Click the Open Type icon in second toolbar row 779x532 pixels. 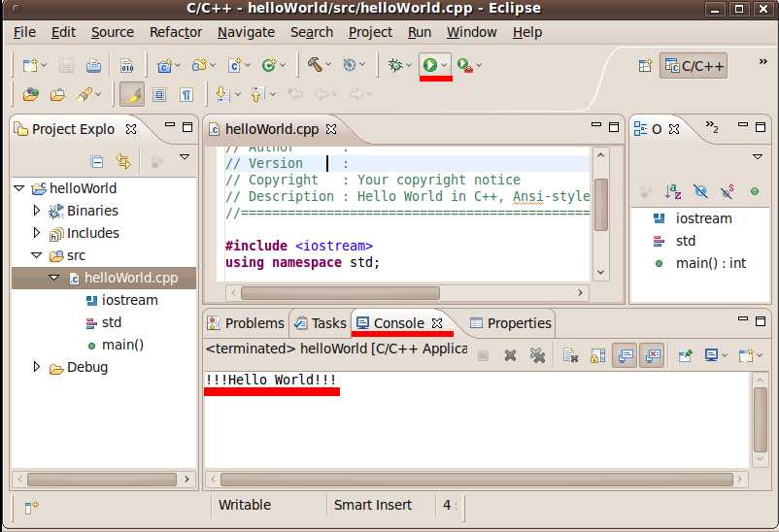coord(31,94)
